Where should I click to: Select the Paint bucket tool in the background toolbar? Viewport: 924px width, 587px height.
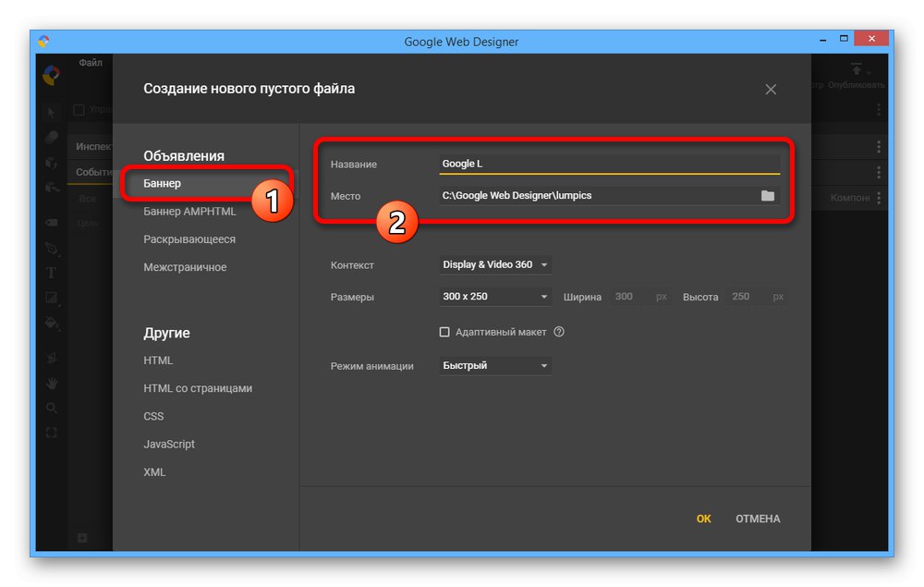click(52, 323)
